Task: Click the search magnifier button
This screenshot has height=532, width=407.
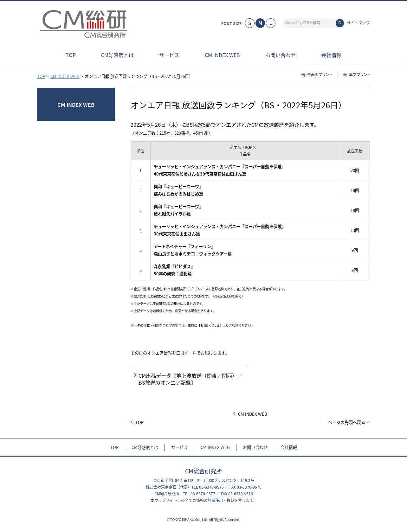Action: [x=339, y=23]
